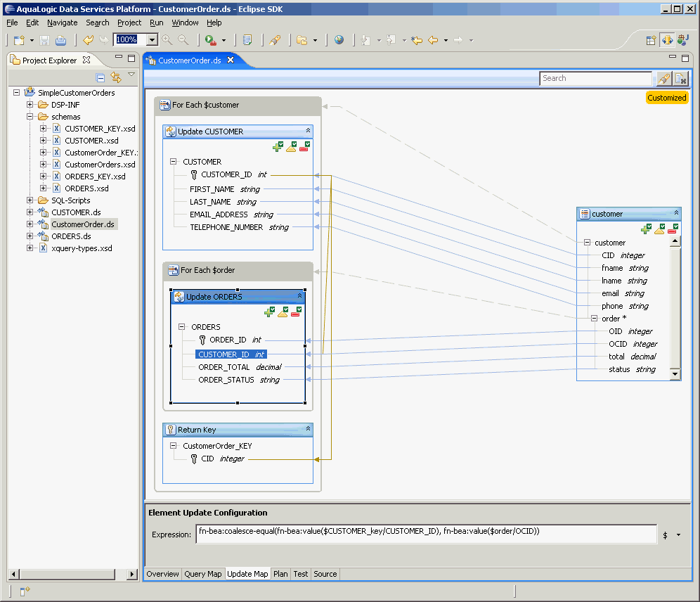
Task: Open the Window menu
Action: tap(185, 23)
